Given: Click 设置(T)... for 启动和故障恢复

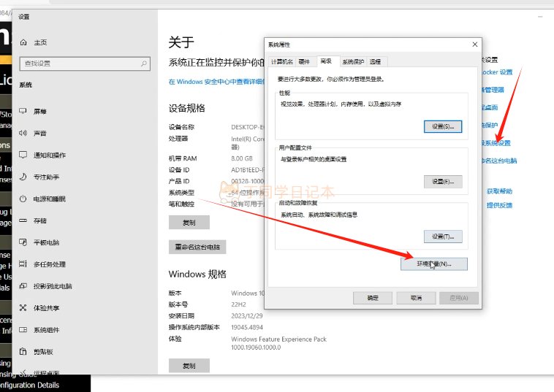Looking at the screenshot, I should pyautogui.click(x=443, y=237).
